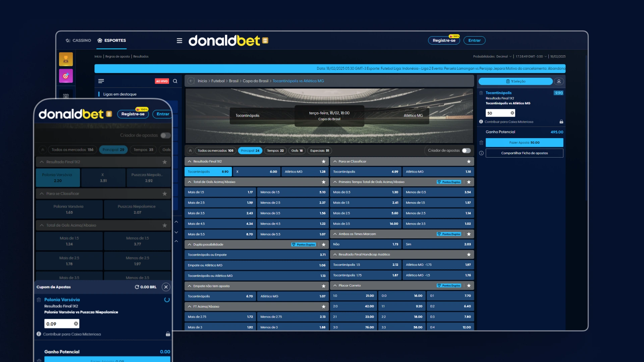Screen dimensions: 644x362
Task: Toggle the Caixa Misteriosa lock in betslip
Action: point(561,122)
